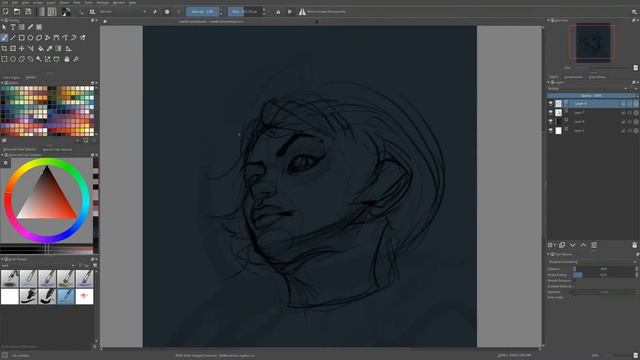Open the workspace chooser in toolbar

click(x=634, y=12)
